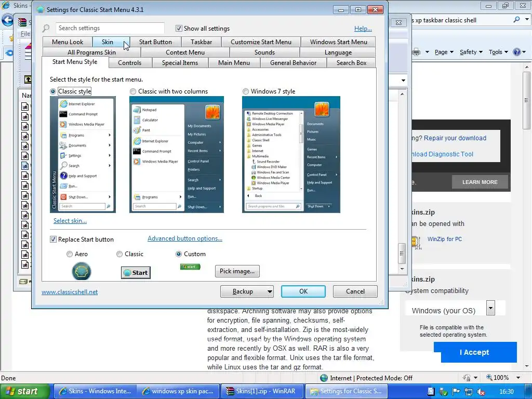Switch to the Search Box tab

point(352,63)
